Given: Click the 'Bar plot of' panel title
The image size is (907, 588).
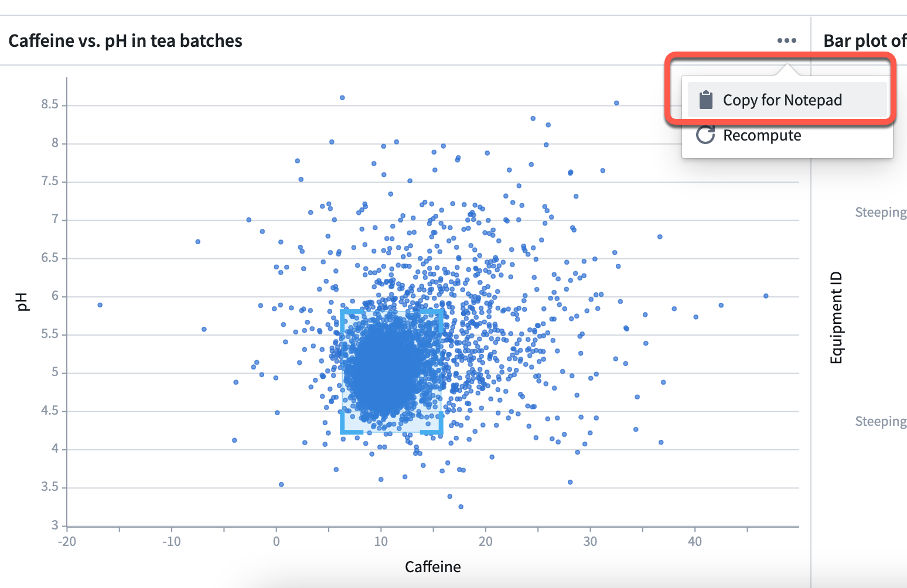Looking at the screenshot, I should (865, 41).
